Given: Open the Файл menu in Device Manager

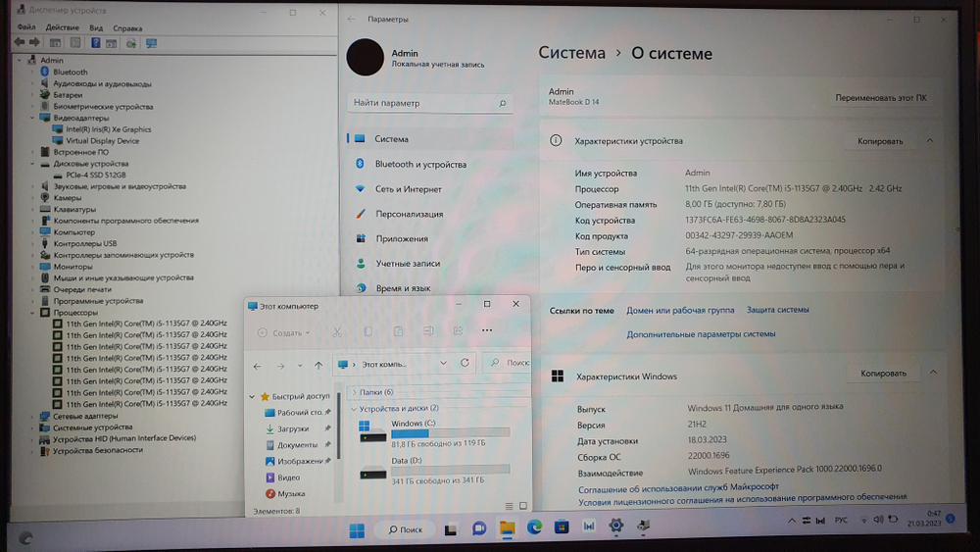Looking at the screenshot, I should coord(26,27).
